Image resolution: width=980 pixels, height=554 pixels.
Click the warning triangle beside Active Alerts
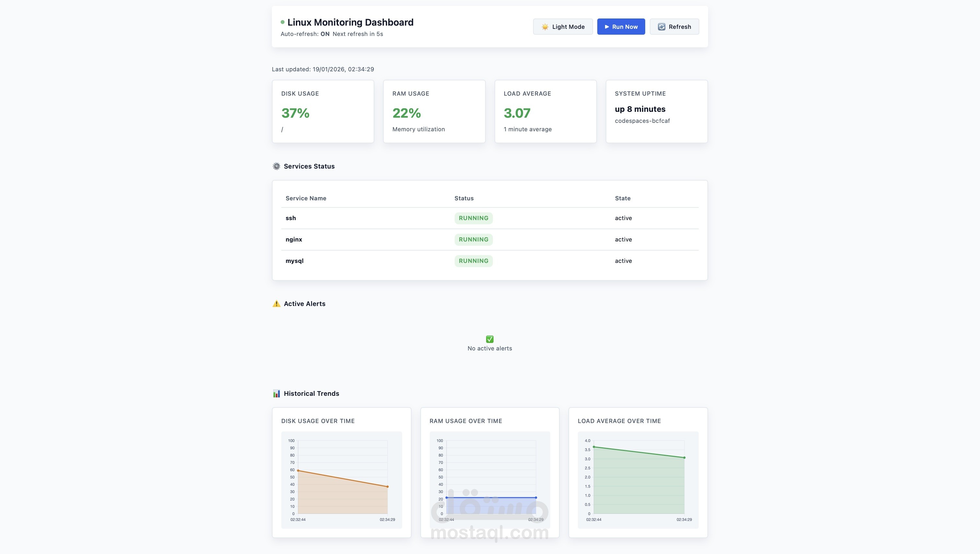click(276, 304)
